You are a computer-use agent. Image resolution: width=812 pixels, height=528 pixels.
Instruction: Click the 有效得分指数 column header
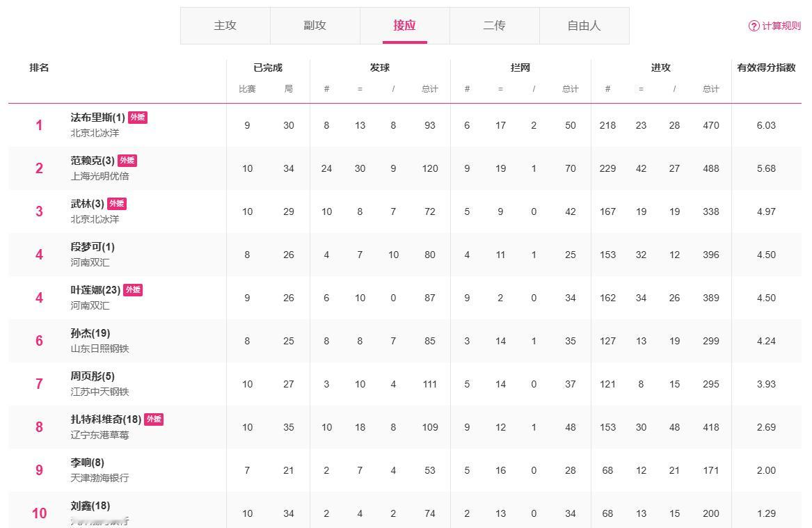point(766,67)
